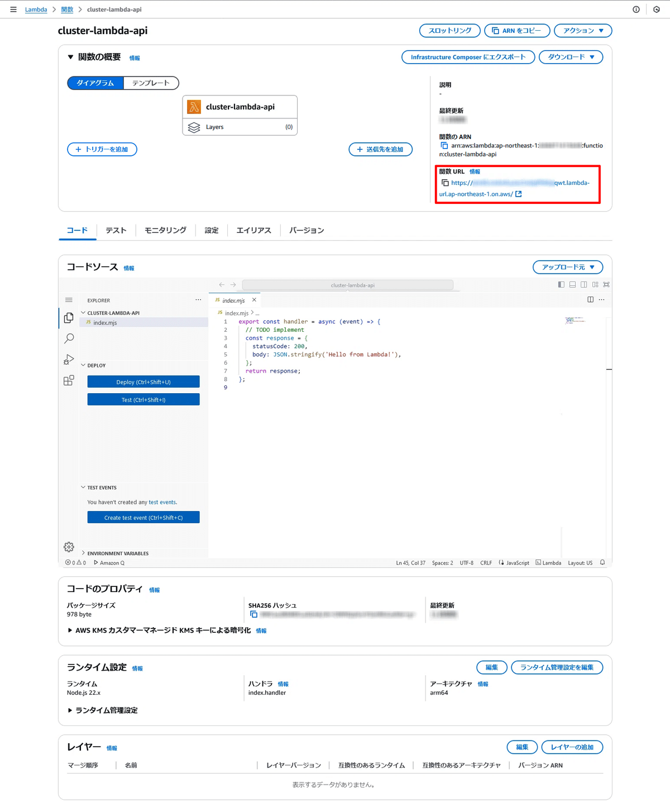Click Test (Ctrl+Shift+I) button
The image size is (670, 812).
[x=143, y=400]
